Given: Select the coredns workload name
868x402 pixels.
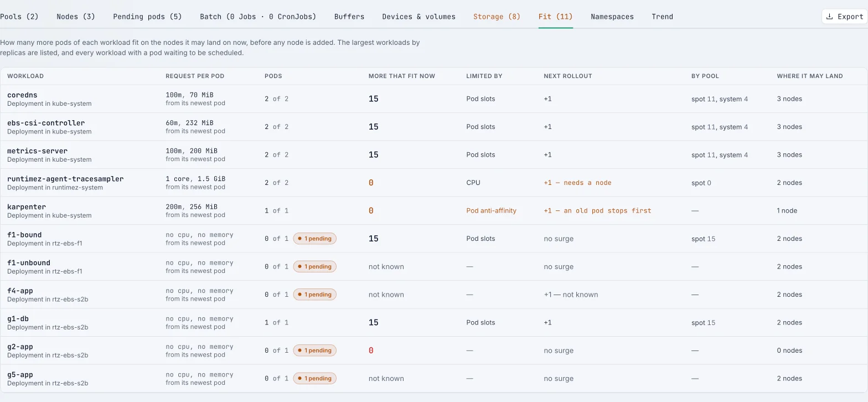Looking at the screenshot, I should click(x=22, y=95).
